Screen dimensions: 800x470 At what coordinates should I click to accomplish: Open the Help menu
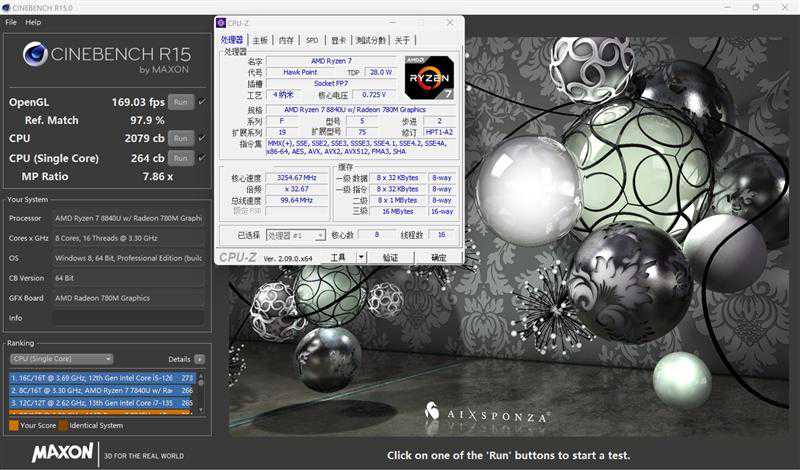(x=33, y=22)
